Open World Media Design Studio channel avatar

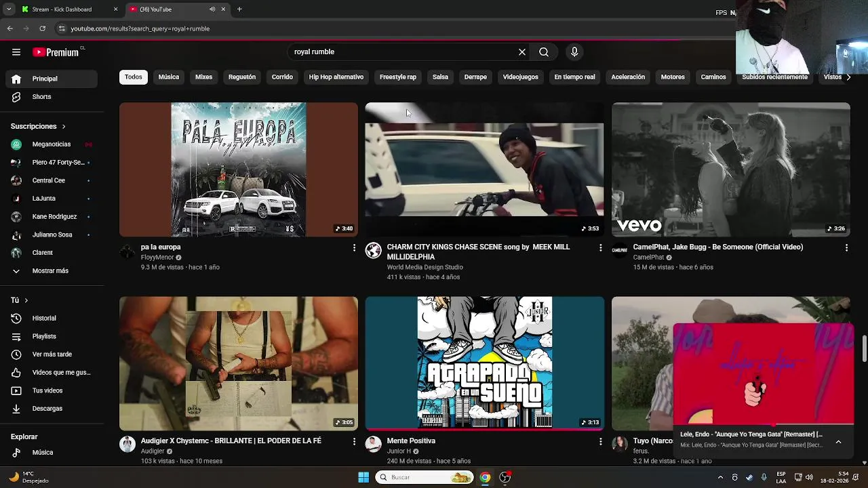click(x=374, y=251)
